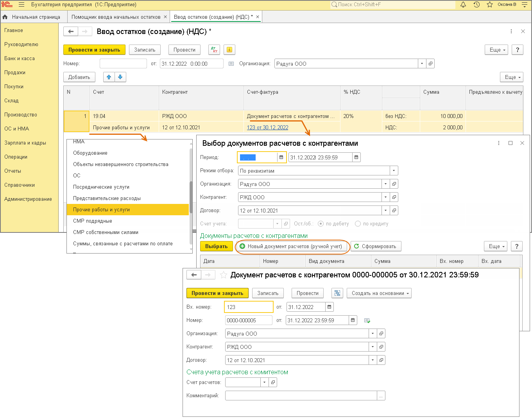The width and height of the screenshot is (532, 418).
Task: Open ОС и НМА section
Action: point(17,129)
